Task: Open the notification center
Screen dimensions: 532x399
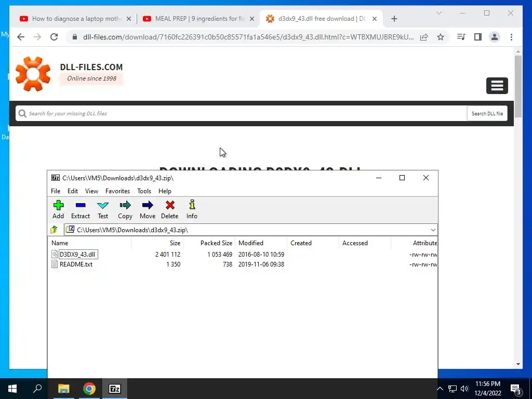Action: point(515,390)
